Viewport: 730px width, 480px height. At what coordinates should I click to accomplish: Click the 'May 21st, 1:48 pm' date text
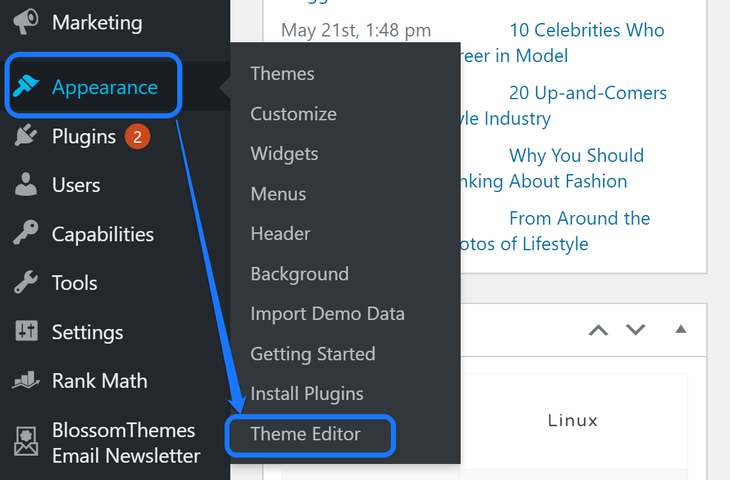pos(356,30)
